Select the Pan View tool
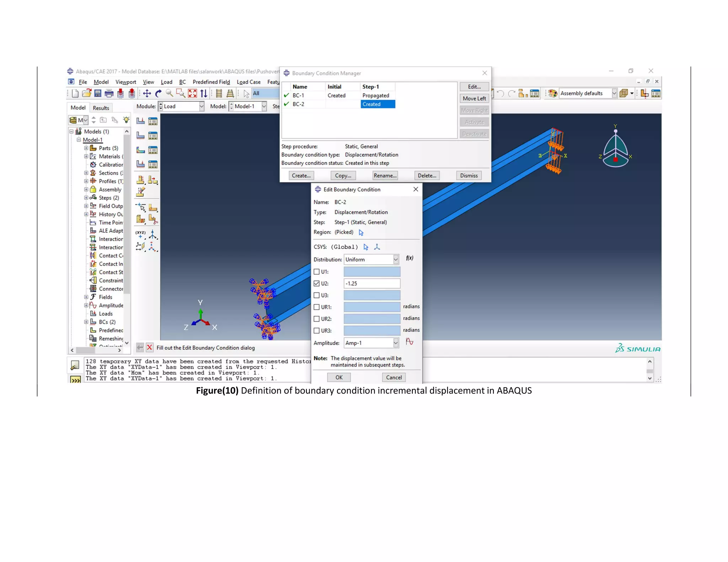Screen dimensions: 728x562 pyautogui.click(x=147, y=93)
